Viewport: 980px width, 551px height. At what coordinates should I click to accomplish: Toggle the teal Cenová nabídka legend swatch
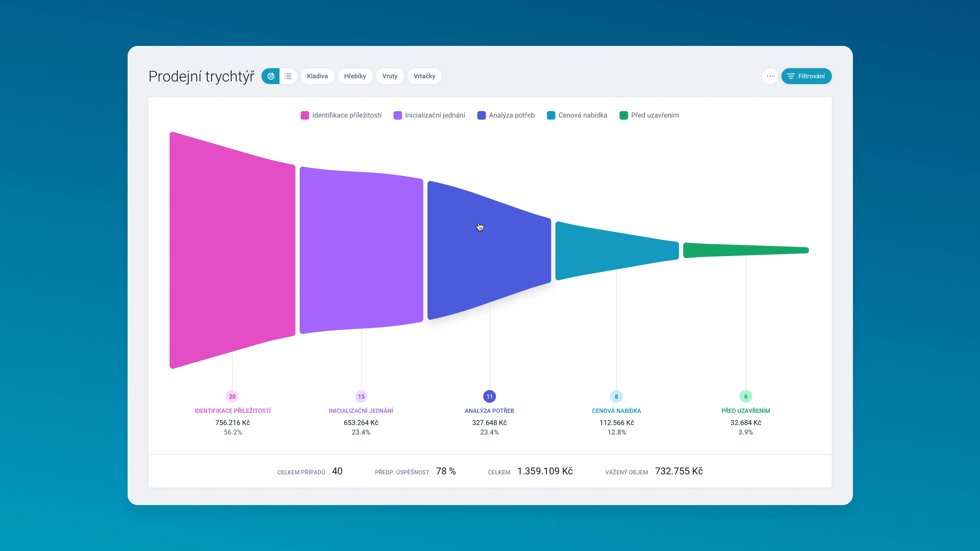tap(551, 115)
